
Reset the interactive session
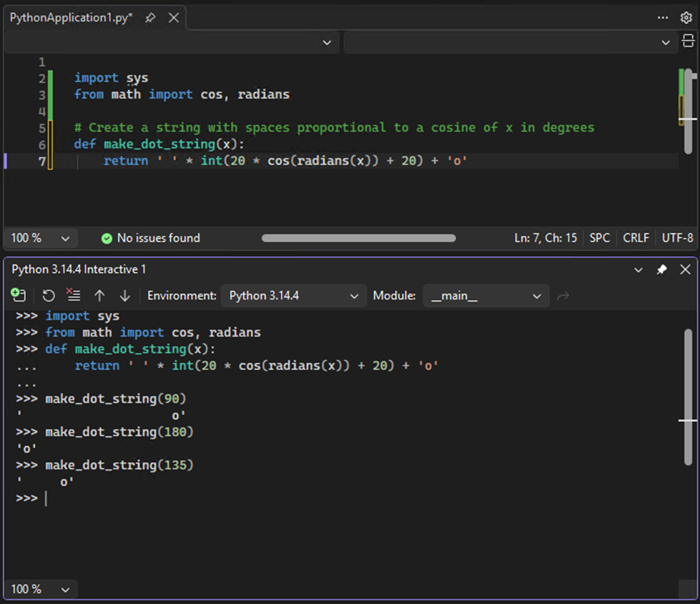click(x=47, y=295)
